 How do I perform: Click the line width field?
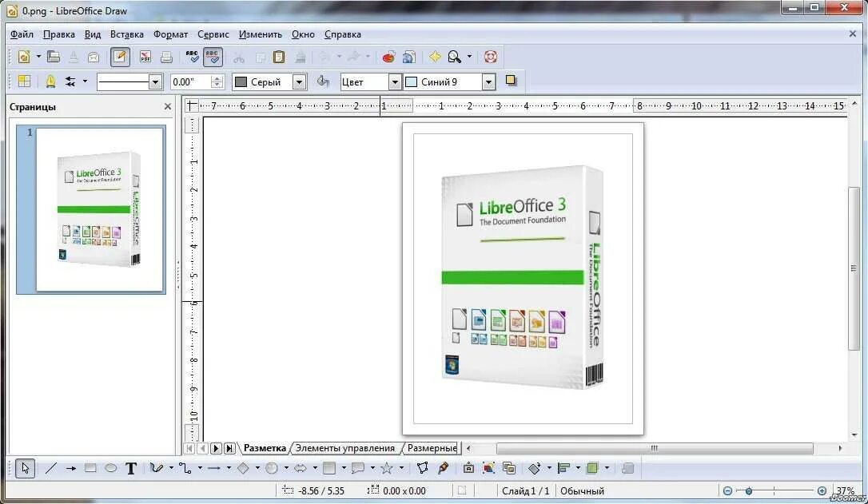point(190,82)
